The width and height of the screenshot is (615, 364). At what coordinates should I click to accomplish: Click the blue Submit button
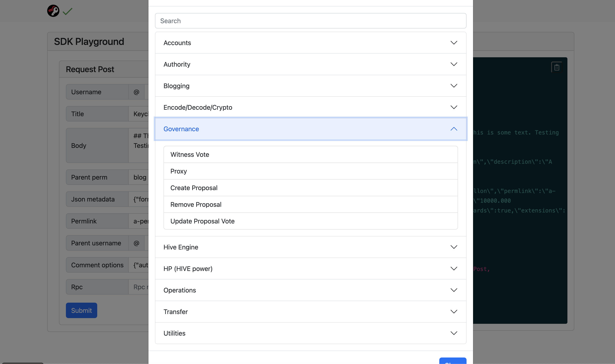tap(82, 310)
